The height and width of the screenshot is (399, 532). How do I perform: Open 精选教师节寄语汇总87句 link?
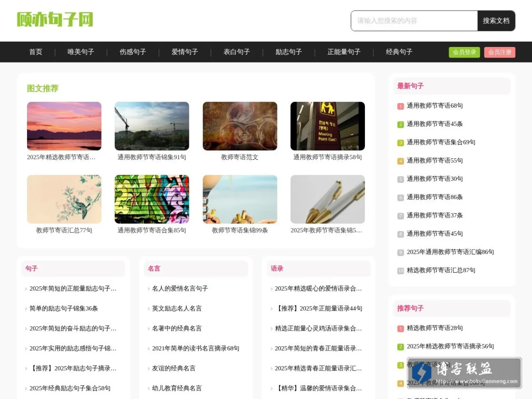click(441, 270)
